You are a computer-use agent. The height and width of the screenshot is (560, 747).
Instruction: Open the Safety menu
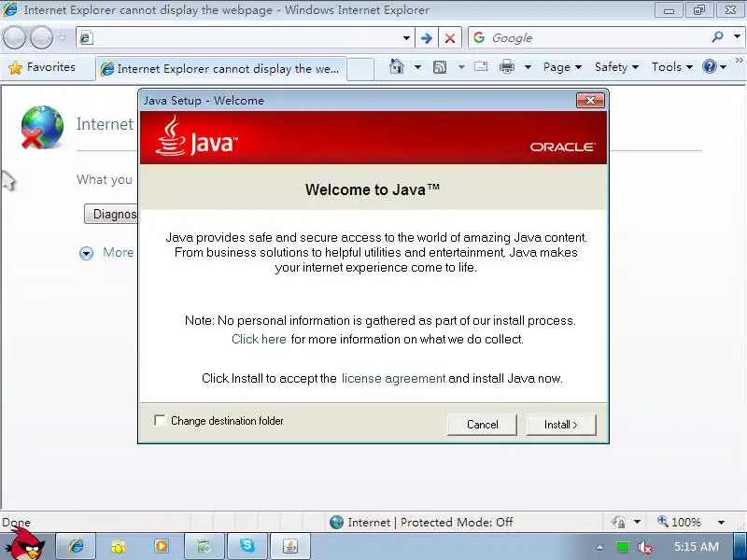tap(616, 67)
